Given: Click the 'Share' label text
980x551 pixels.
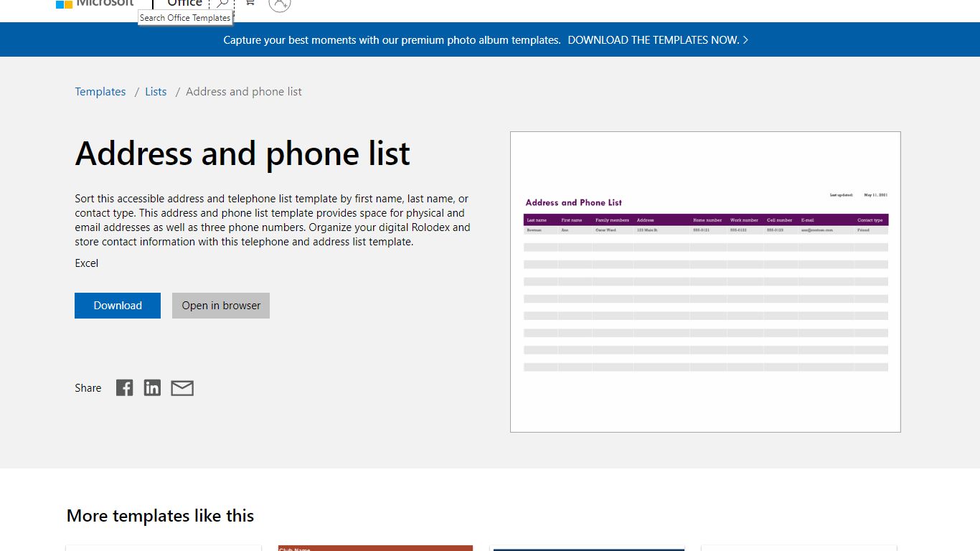Looking at the screenshot, I should click(88, 388).
